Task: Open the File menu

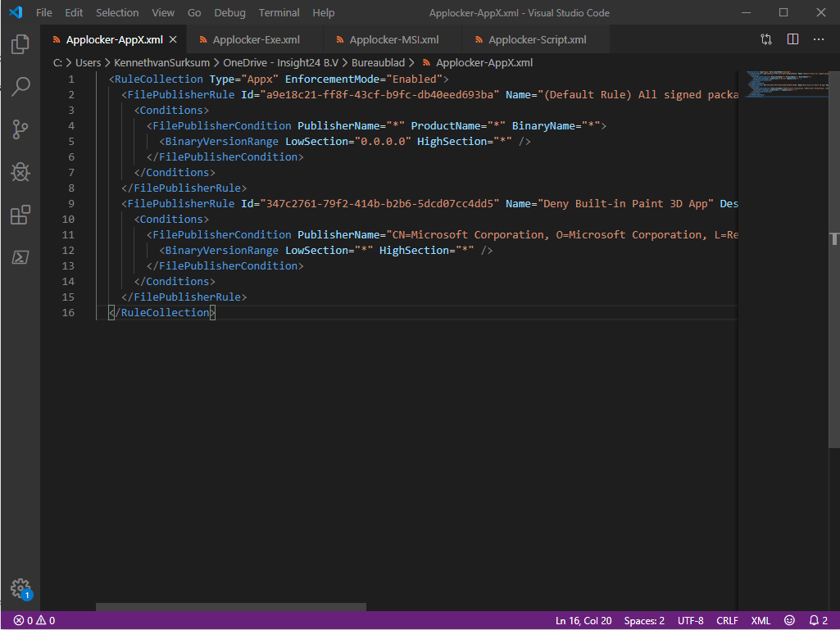Action: coord(44,12)
